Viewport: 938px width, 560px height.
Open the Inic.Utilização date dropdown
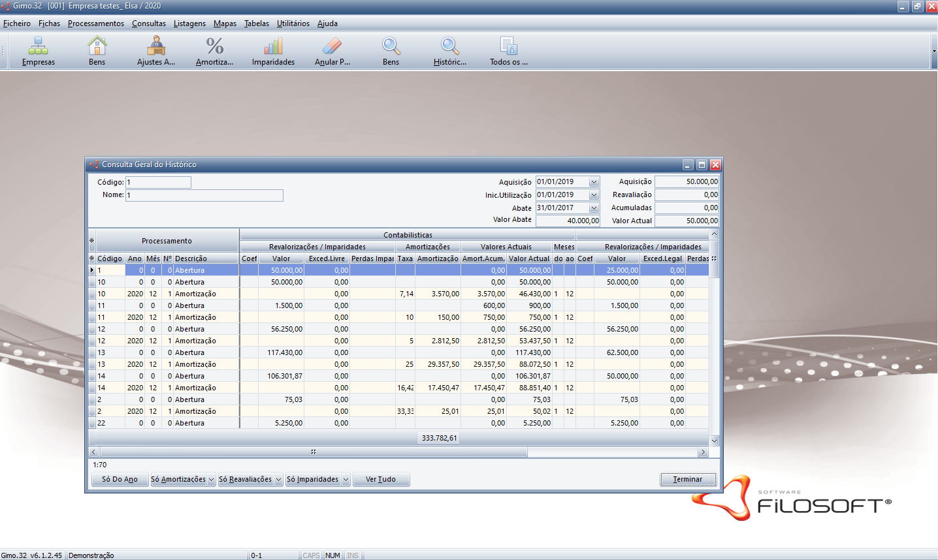click(594, 195)
